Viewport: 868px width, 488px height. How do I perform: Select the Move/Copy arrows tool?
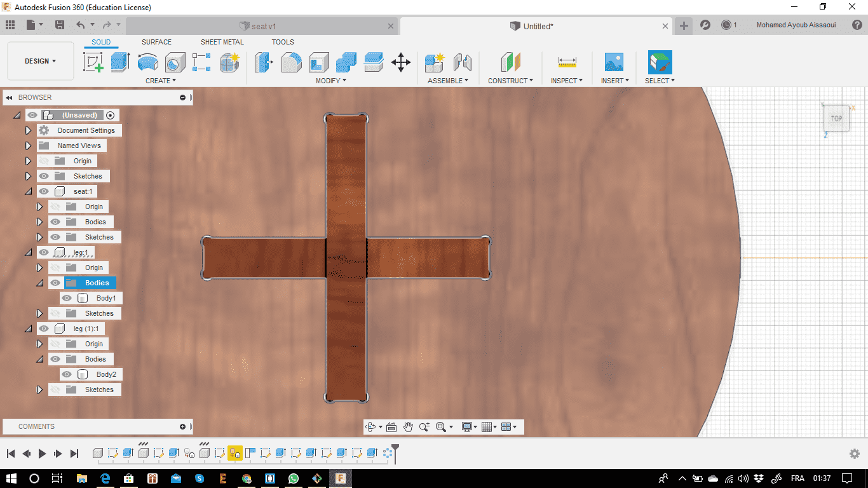[x=400, y=62]
